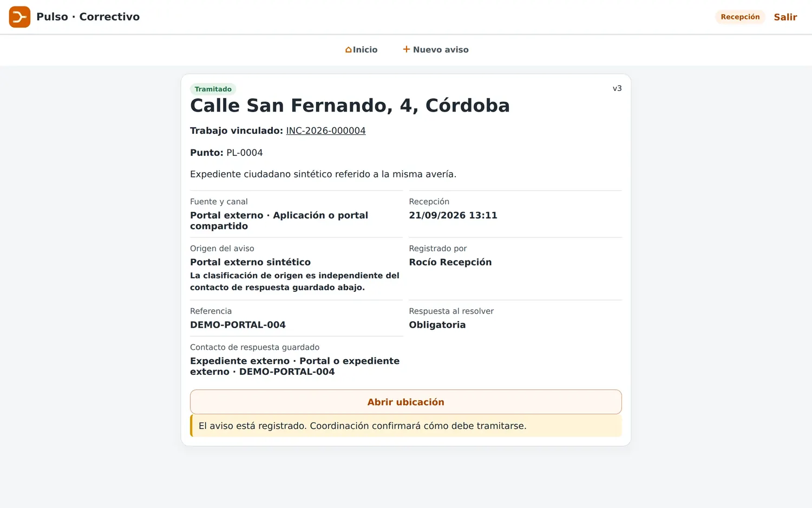Click the Recepción role badge
The width and height of the screenshot is (812, 508).
click(740, 17)
